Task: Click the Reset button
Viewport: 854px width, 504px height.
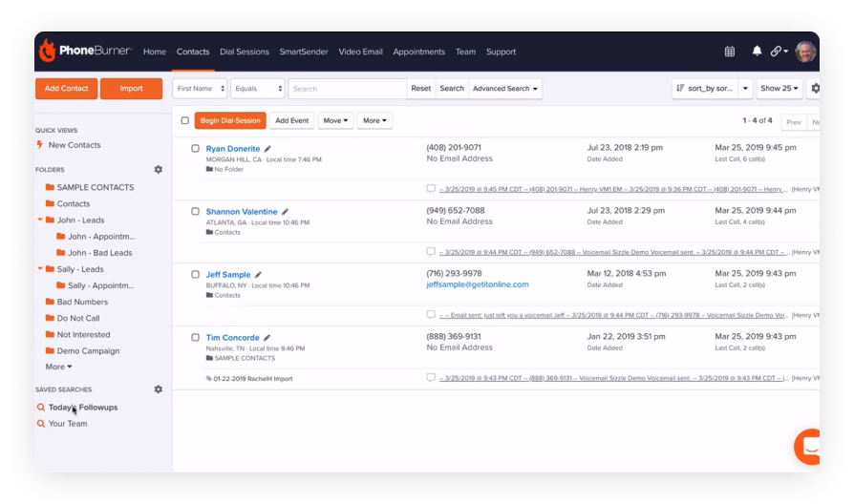Action: click(421, 88)
